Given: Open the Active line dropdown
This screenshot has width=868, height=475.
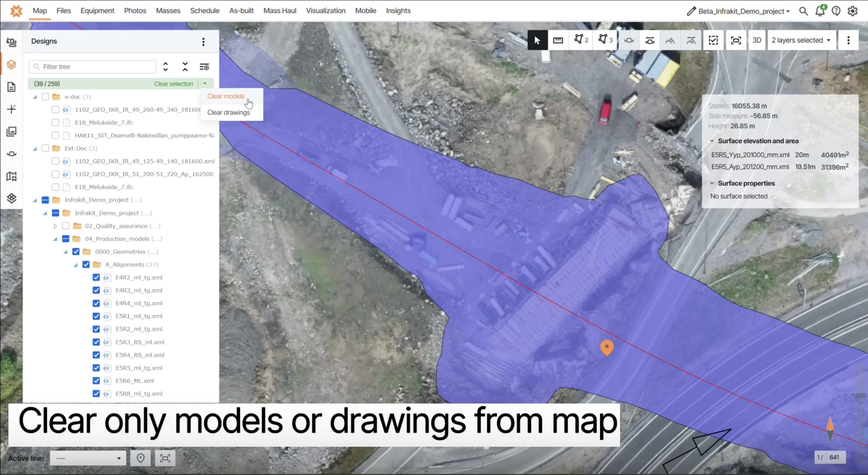Looking at the screenshot, I should click(88, 458).
